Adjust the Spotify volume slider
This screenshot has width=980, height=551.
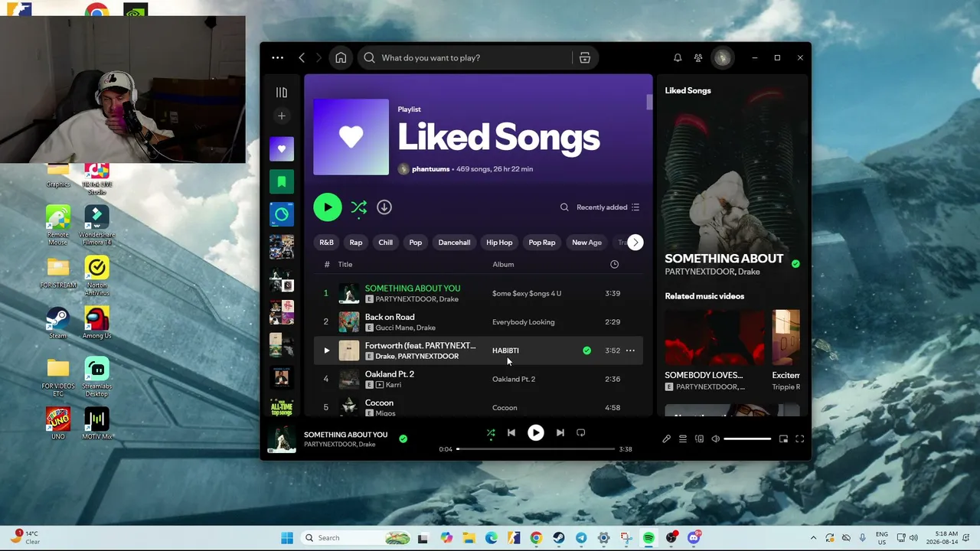[x=747, y=439]
